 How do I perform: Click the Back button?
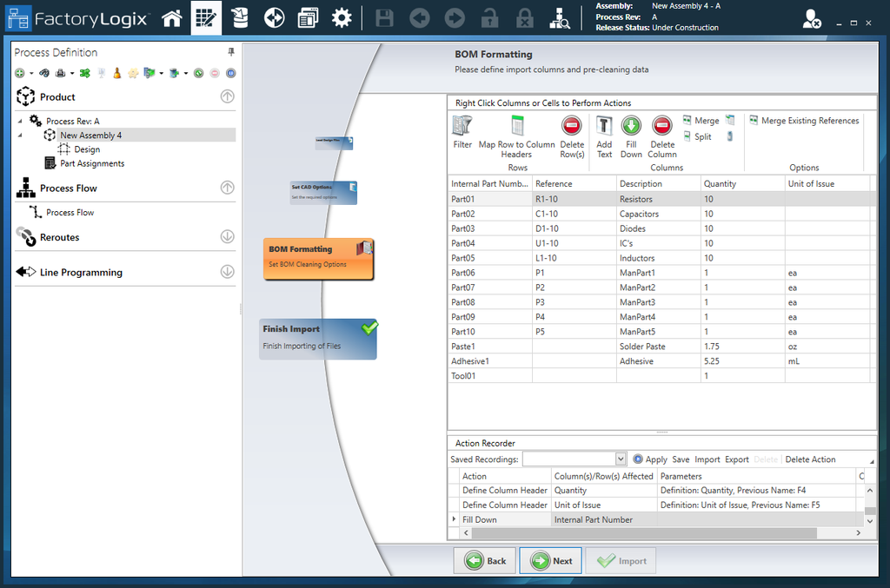click(485, 561)
